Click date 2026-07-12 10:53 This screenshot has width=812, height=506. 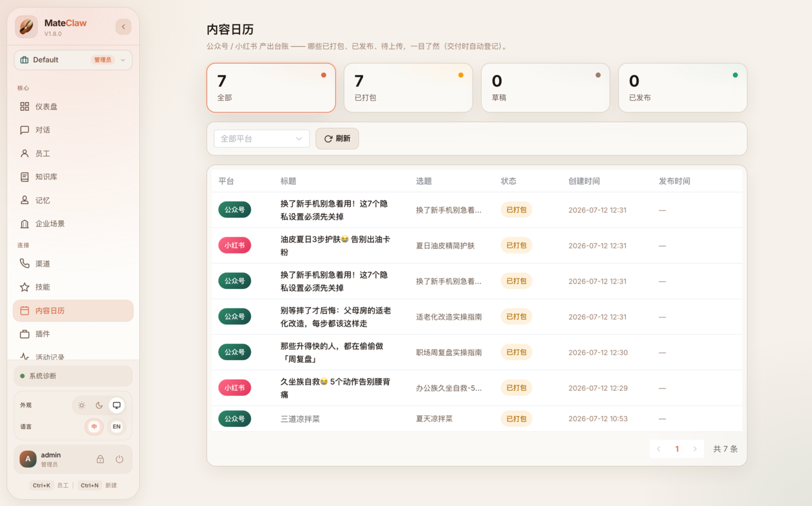point(598,419)
